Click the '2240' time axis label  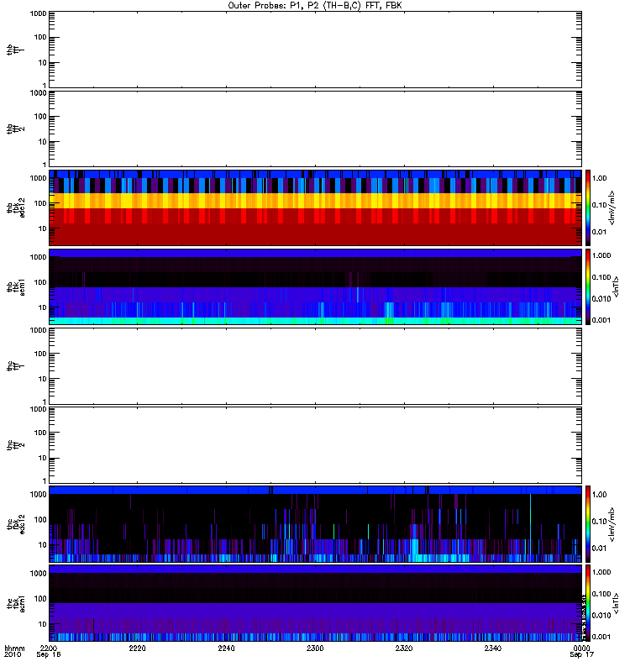(226, 648)
